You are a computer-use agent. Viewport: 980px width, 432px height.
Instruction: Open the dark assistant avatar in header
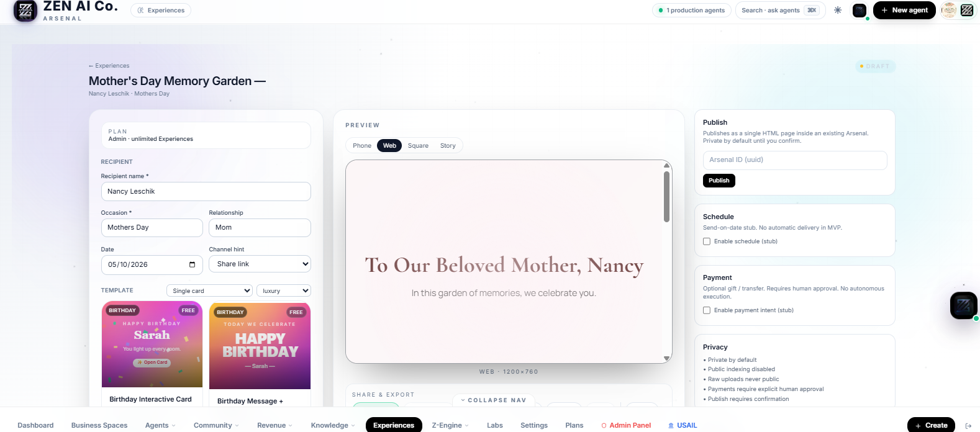[x=860, y=10]
